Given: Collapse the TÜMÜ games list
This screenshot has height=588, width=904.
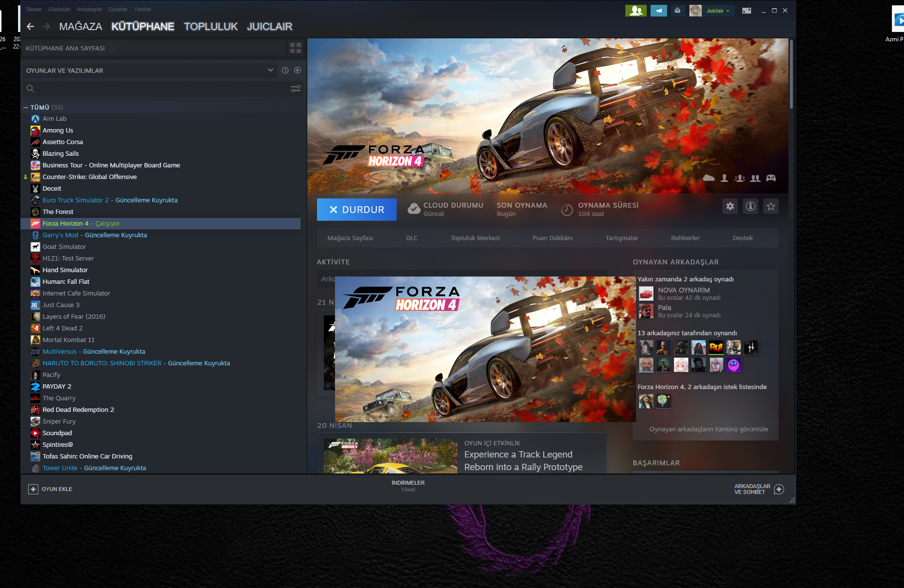Looking at the screenshot, I should click(25, 107).
